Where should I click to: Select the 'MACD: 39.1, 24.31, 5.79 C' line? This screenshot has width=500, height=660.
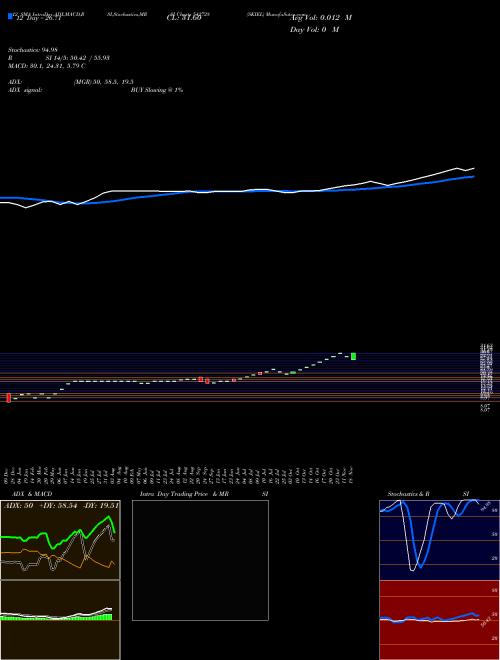47,66
